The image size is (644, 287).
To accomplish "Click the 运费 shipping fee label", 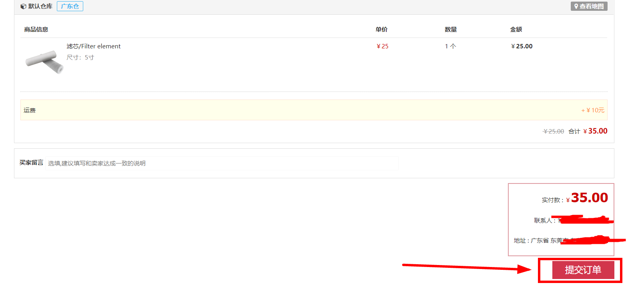I will (30, 110).
